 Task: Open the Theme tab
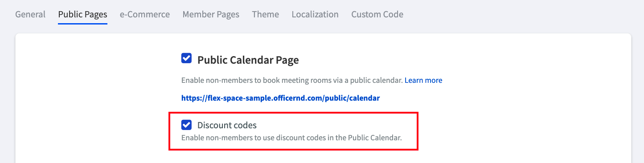coord(265,14)
